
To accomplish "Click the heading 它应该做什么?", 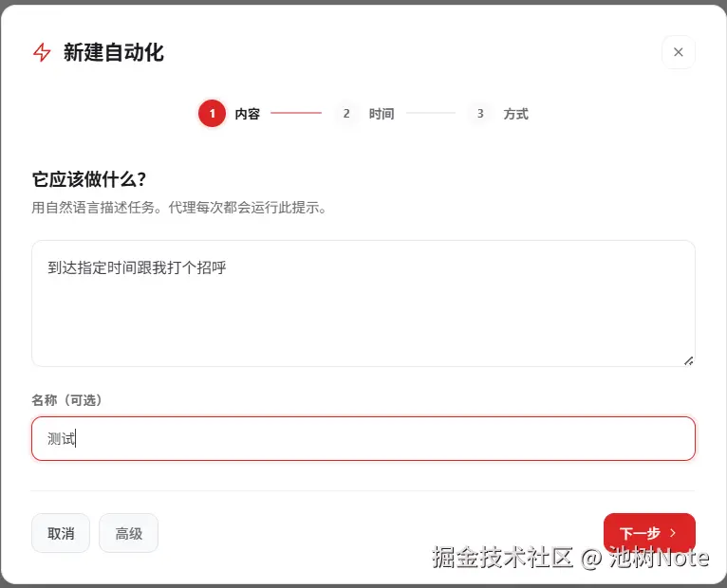I will (x=89, y=179).
